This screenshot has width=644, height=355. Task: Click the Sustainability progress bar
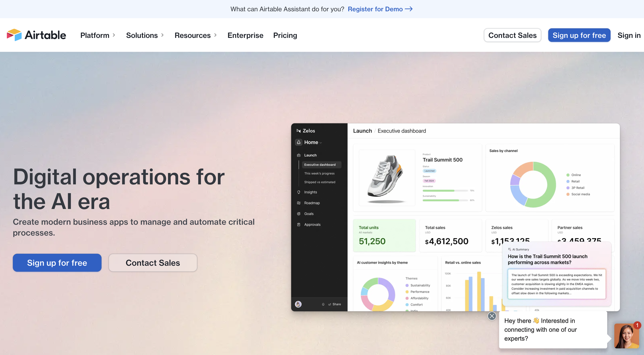[445, 200]
